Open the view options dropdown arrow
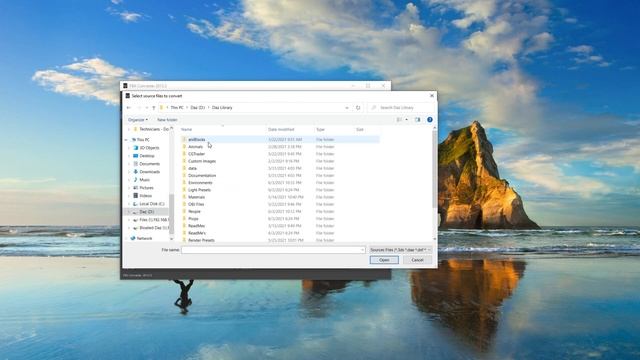This screenshot has width=640, height=360. [407, 120]
